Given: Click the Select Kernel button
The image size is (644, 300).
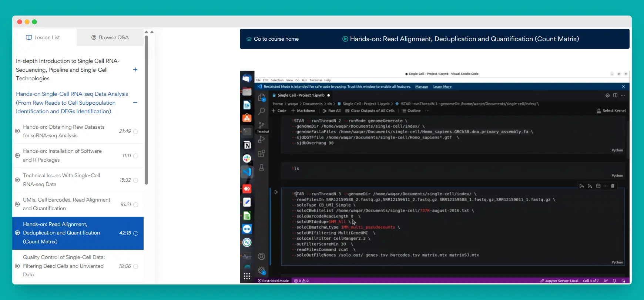Looking at the screenshot, I should 611,111.
